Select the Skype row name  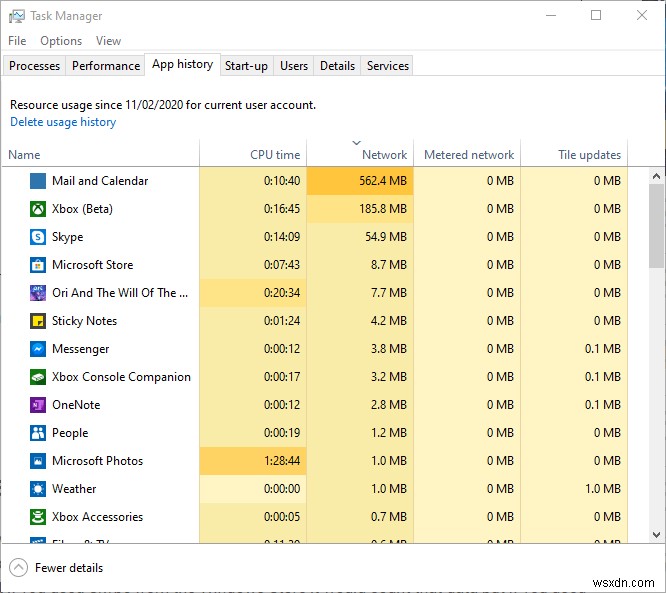(68, 237)
